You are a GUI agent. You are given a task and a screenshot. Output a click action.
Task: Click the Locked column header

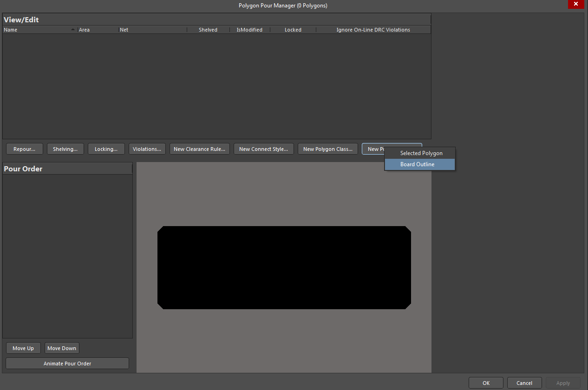coord(293,30)
